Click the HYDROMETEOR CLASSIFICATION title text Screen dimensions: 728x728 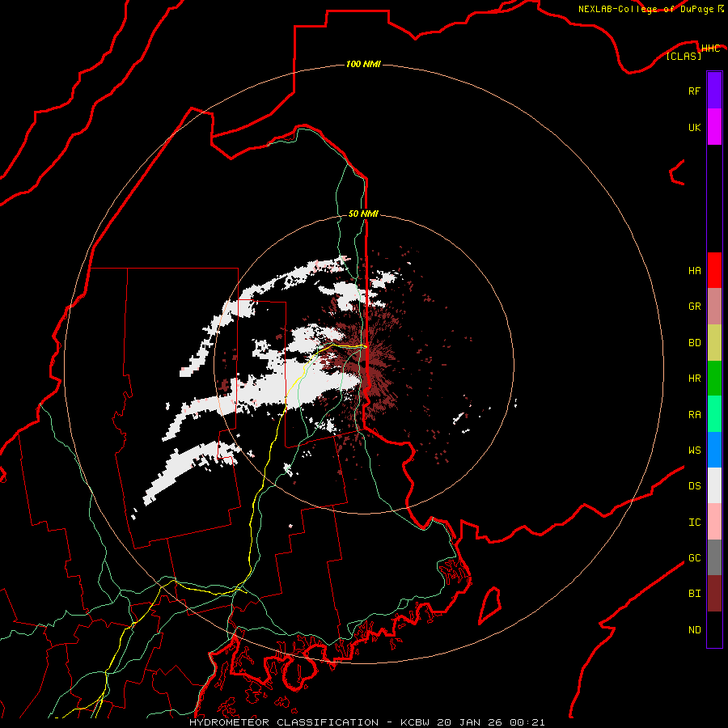pyautogui.click(x=284, y=722)
